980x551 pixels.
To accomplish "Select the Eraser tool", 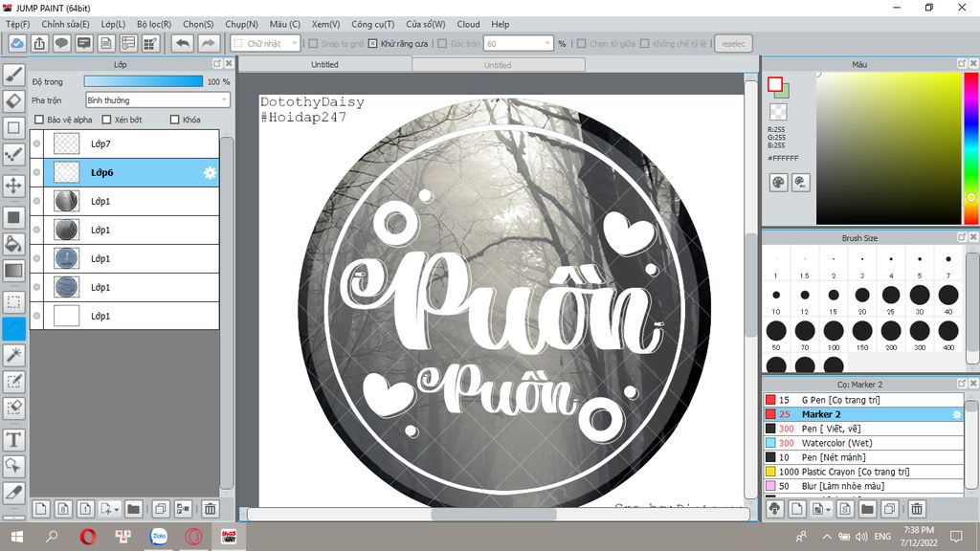I will (x=13, y=99).
